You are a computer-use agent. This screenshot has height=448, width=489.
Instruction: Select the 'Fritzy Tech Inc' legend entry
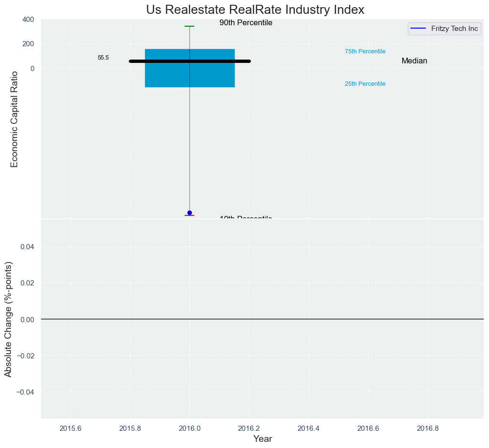click(x=454, y=29)
